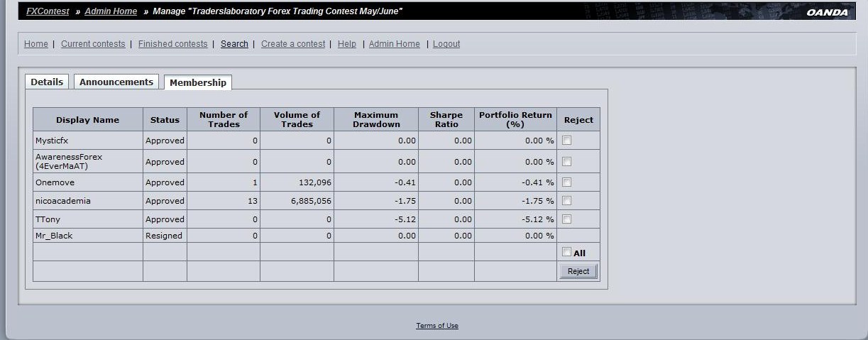Click the Portfolio Return (%) column header

pos(515,119)
